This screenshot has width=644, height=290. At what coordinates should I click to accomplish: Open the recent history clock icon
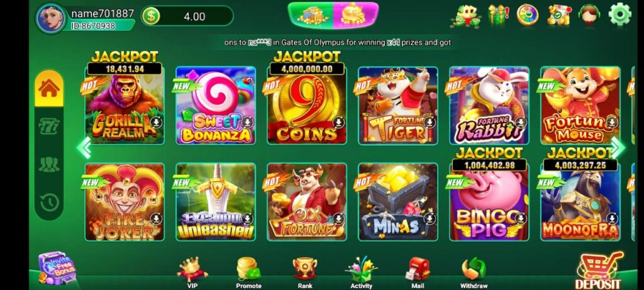(49, 202)
